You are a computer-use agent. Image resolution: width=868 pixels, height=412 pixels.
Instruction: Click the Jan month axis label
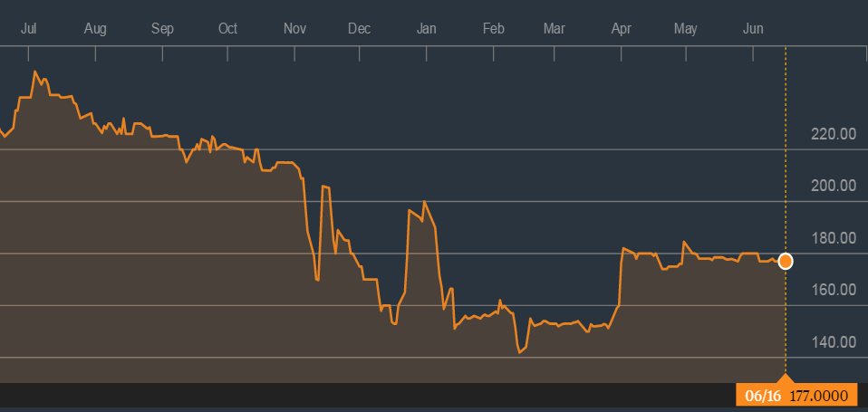427,29
